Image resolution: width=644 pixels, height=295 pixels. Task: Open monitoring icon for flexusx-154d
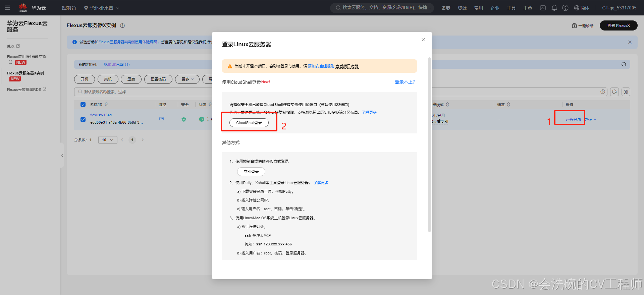(x=162, y=119)
